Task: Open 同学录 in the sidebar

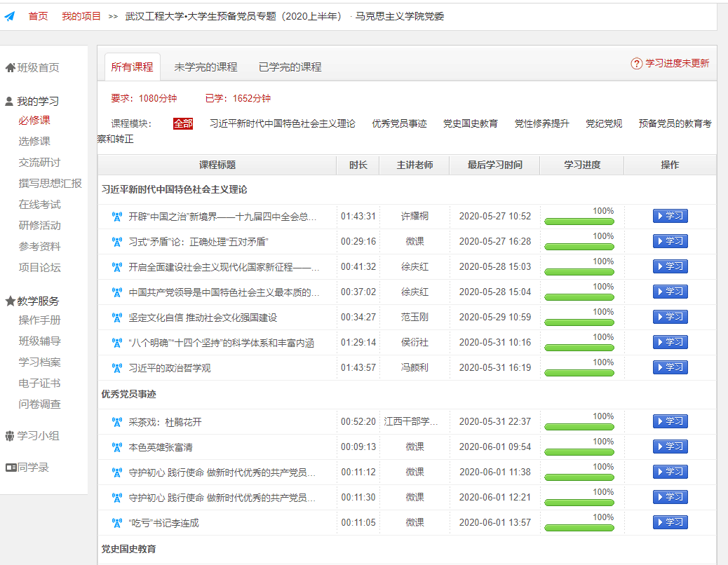Action: [x=33, y=468]
